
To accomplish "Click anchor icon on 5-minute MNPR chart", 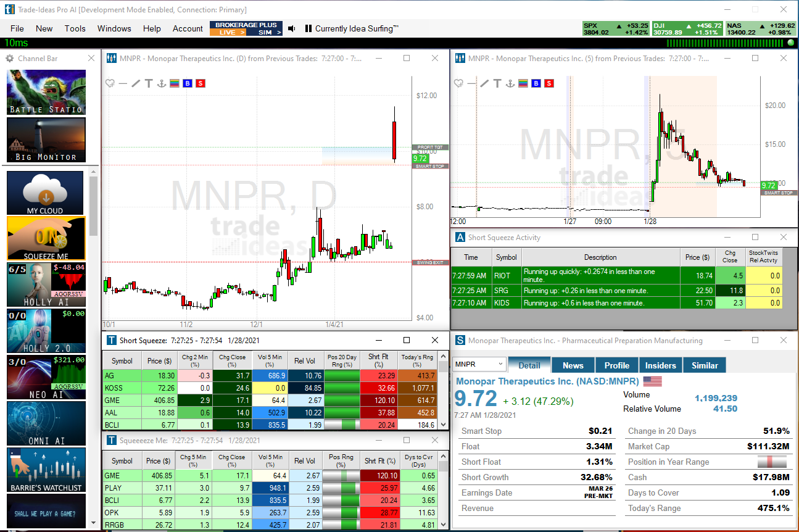I will click(510, 83).
